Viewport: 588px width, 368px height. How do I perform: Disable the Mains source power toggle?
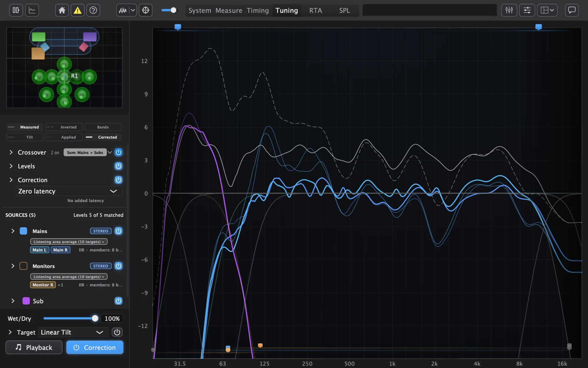click(119, 231)
